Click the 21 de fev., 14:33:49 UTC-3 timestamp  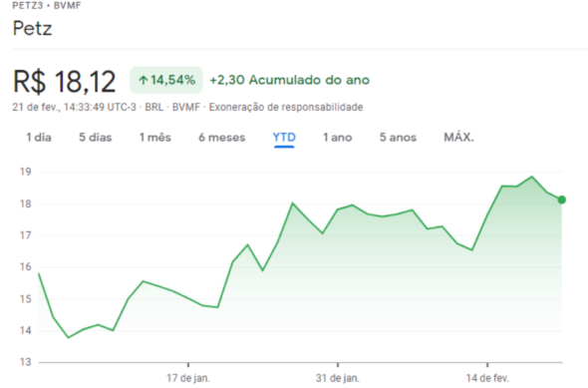coord(75,108)
